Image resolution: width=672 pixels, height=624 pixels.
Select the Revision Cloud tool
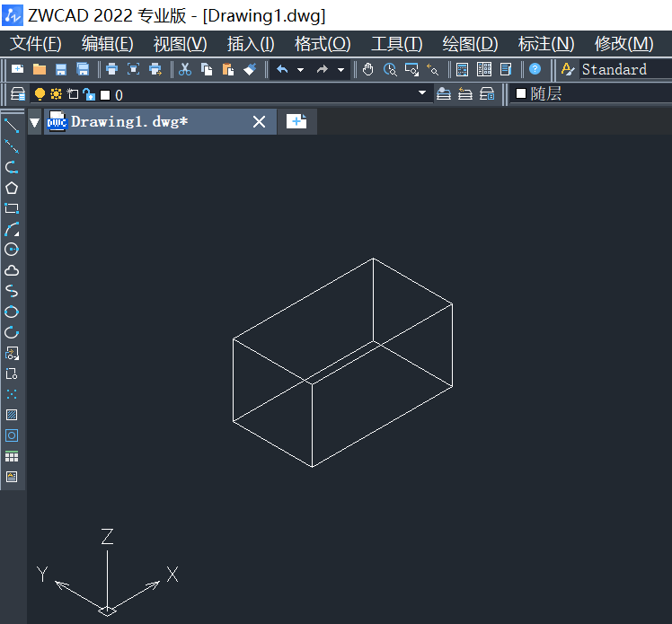pyautogui.click(x=12, y=270)
